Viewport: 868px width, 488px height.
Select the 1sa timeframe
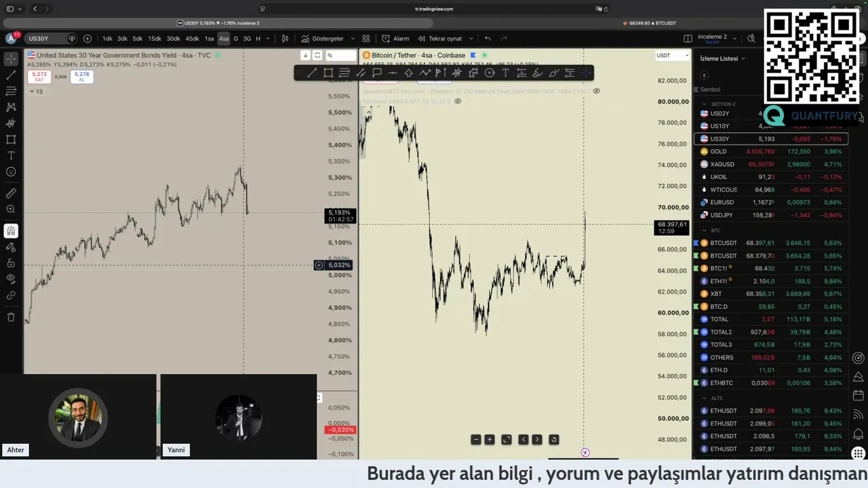(210, 39)
